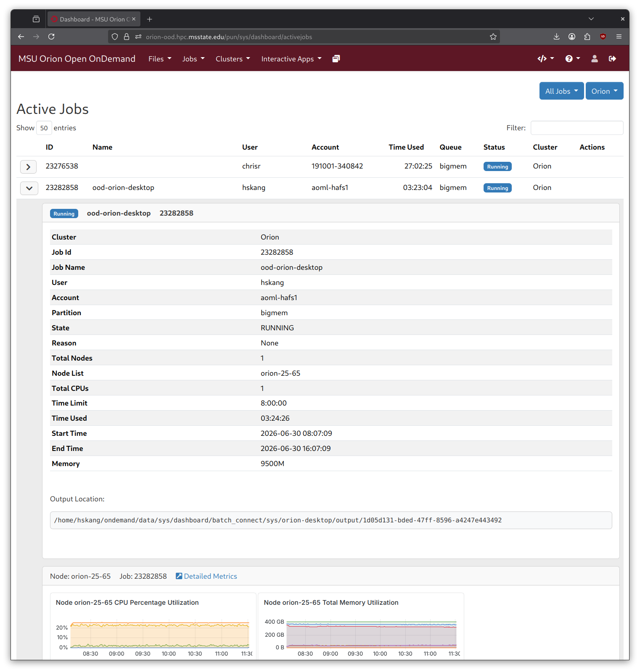The image size is (640, 672).
Task: Select the Dashboard - MSU Orion tab
Action: tap(94, 19)
